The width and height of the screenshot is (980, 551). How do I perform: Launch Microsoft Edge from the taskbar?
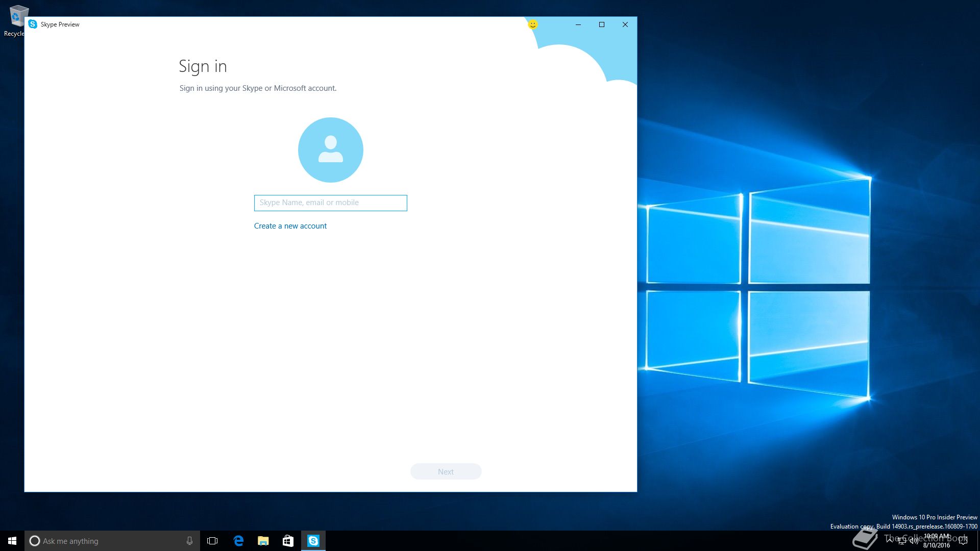pos(238,541)
